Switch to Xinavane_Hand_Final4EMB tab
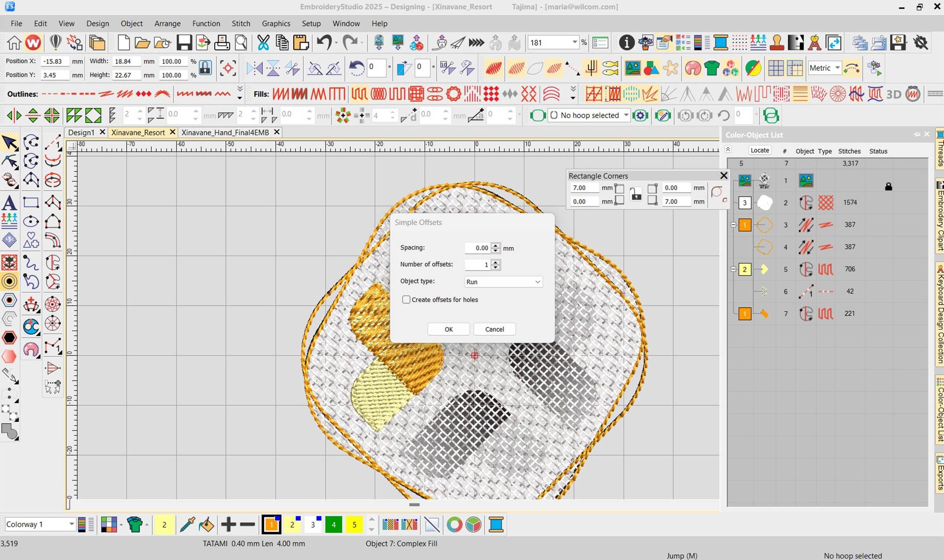Image resolution: width=944 pixels, height=560 pixels. [x=225, y=132]
